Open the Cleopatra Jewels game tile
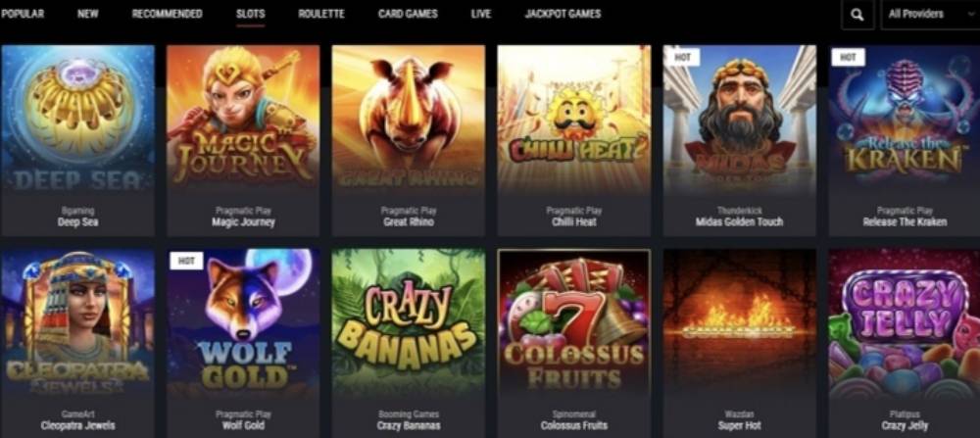This screenshot has width=980, height=438. (x=77, y=323)
